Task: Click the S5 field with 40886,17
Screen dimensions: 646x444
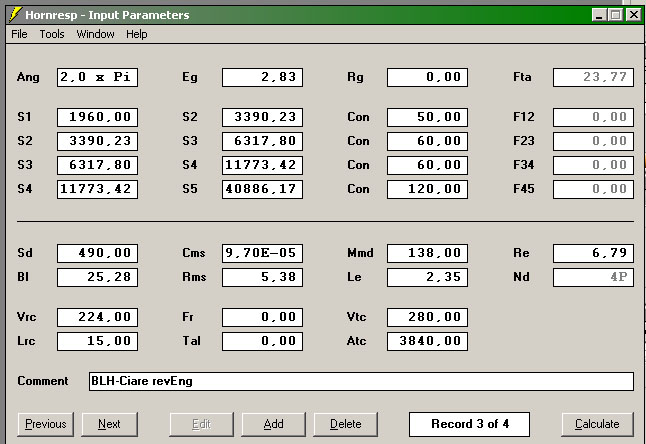Action: [x=262, y=189]
